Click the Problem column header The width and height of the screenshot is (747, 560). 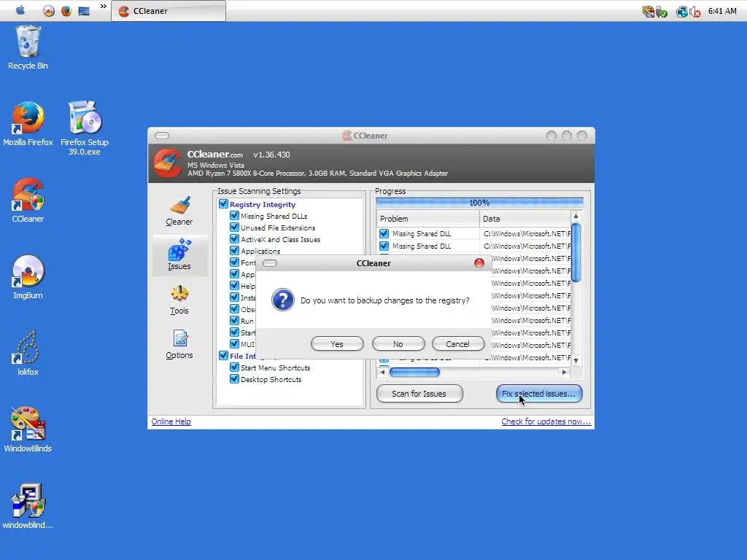coord(427,219)
